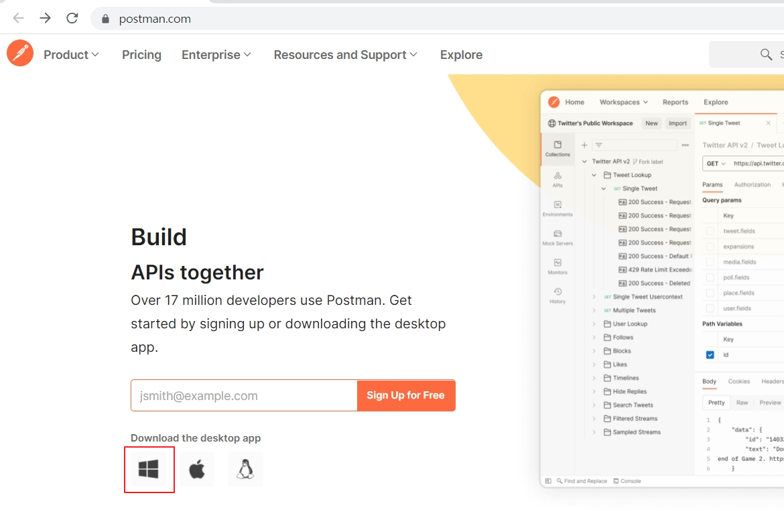Select the Body response tab
Screen dimensions: 784x532
(709, 381)
